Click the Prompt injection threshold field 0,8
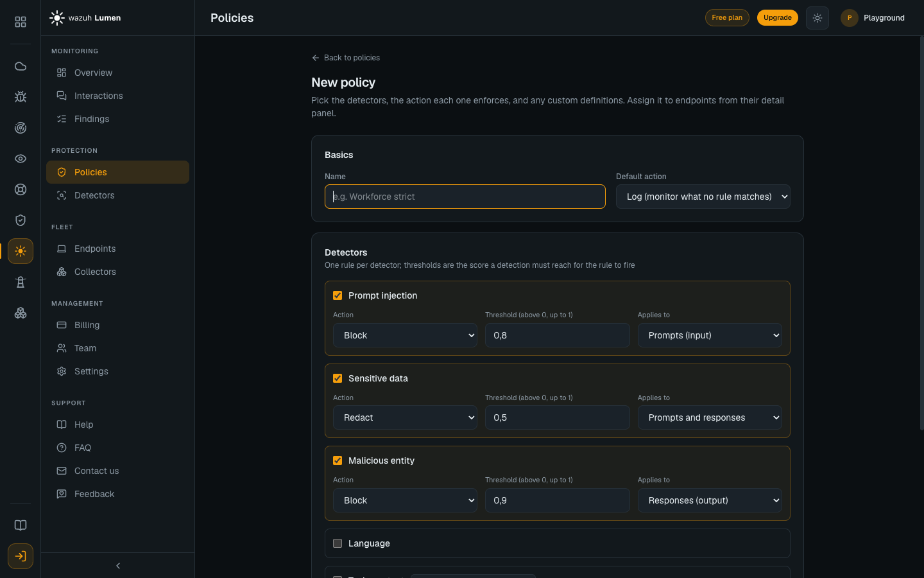 558,335
